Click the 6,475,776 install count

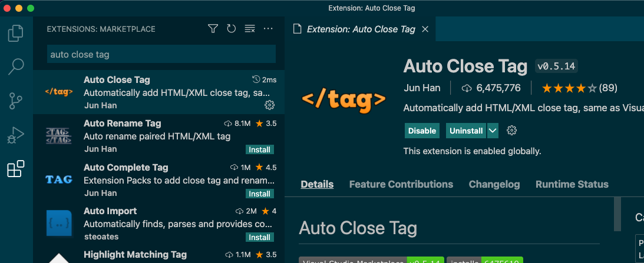pos(491,88)
